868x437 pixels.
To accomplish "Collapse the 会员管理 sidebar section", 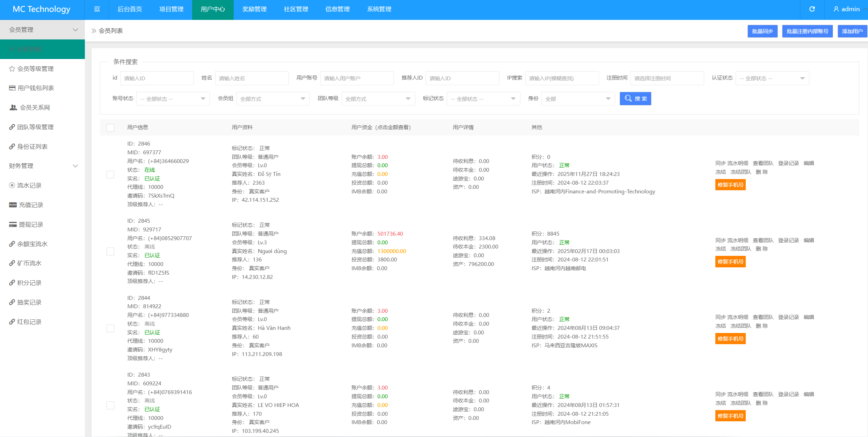I will click(43, 30).
